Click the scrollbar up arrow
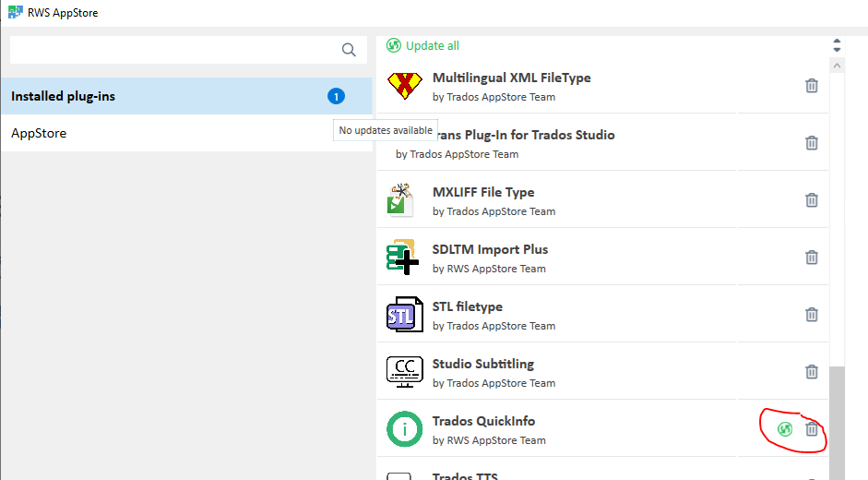 click(837, 66)
